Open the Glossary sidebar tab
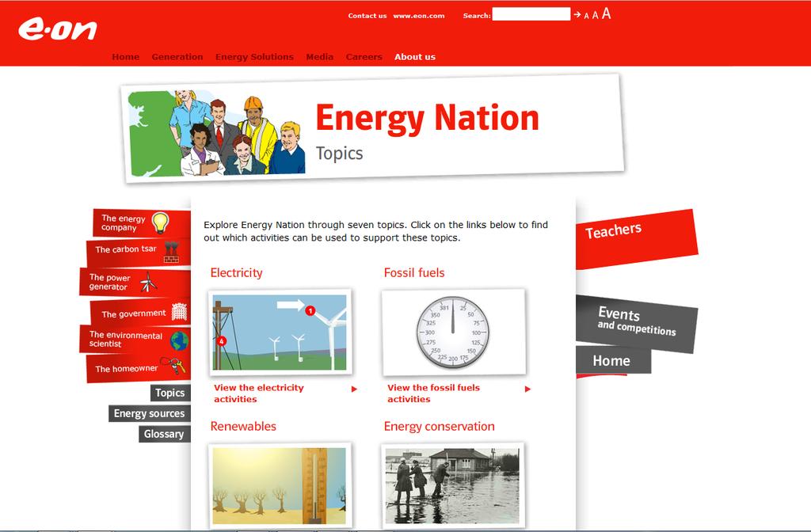Screen dimensions: 811x532 tap(165, 435)
